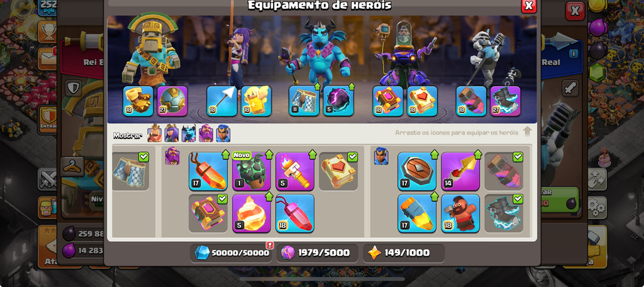Toggle Archer Queen filter in Mostrar row
Screen dimensions: 644x287
pyautogui.click(x=172, y=134)
